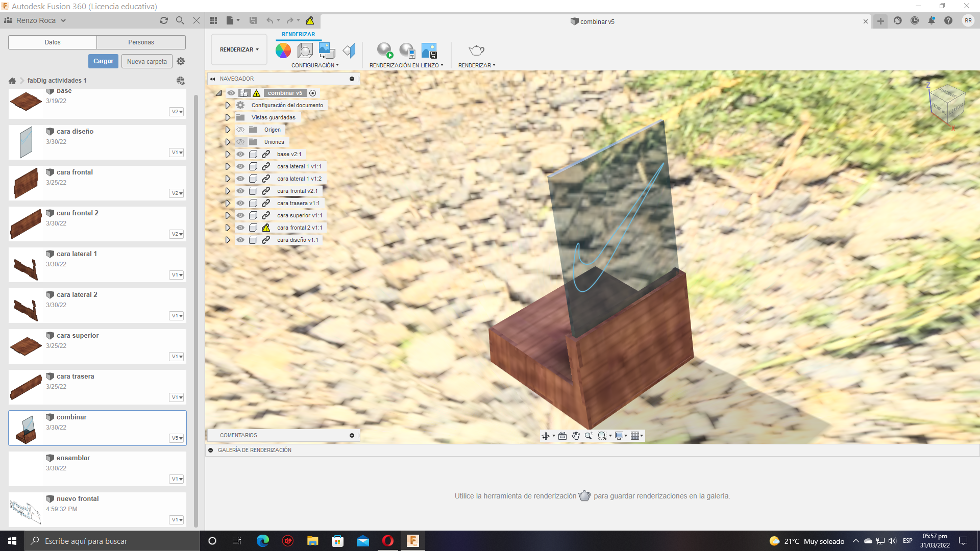Image resolution: width=980 pixels, height=551 pixels.
Task: Switch to the Personas tab
Action: [x=141, y=42]
